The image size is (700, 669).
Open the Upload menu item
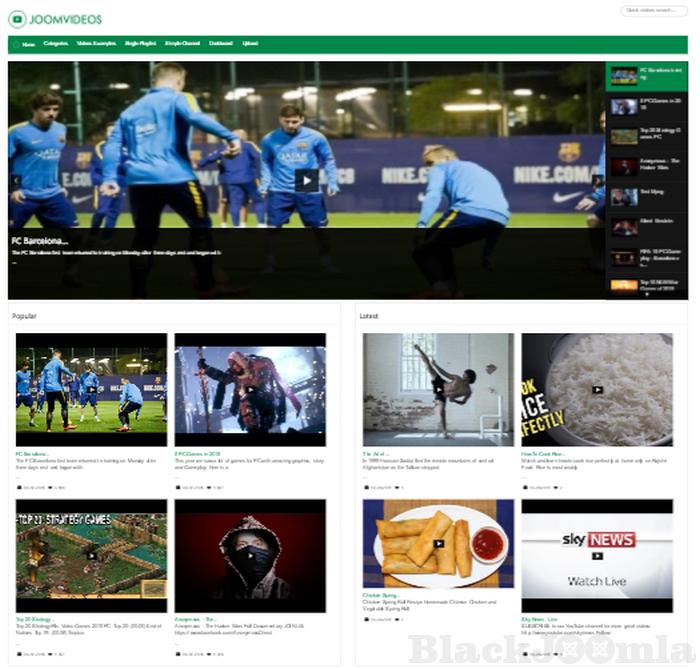[250, 44]
